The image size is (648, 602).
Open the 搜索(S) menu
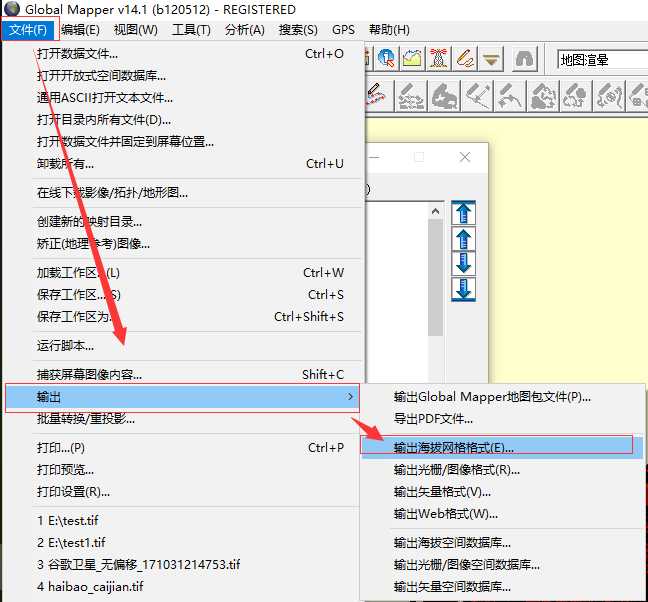click(298, 30)
